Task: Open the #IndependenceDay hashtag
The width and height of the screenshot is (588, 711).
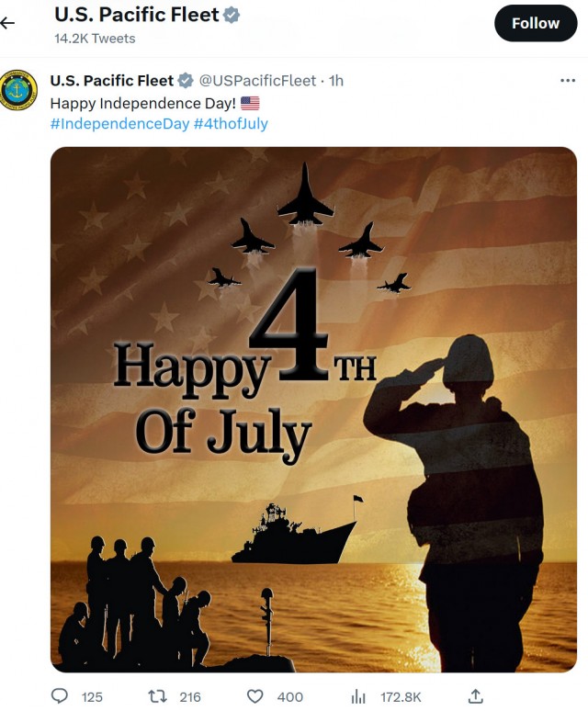Action: pyautogui.click(x=119, y=124)
